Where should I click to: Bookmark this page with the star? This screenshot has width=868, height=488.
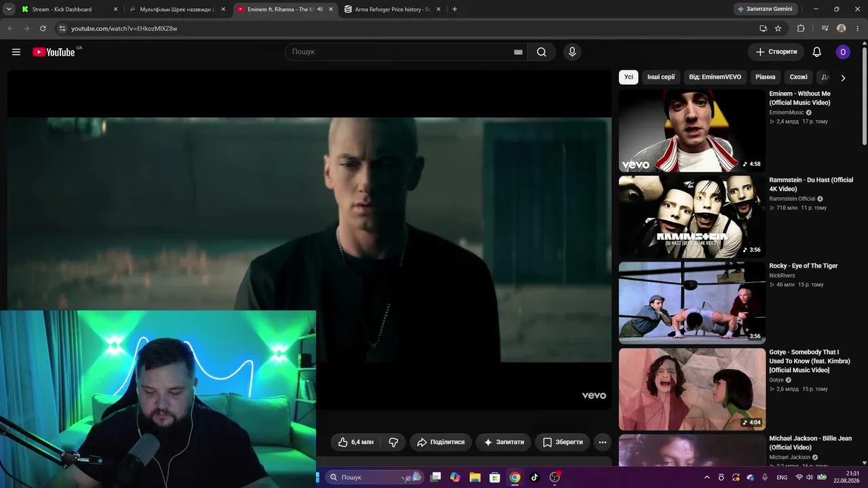tap(778, 28)
